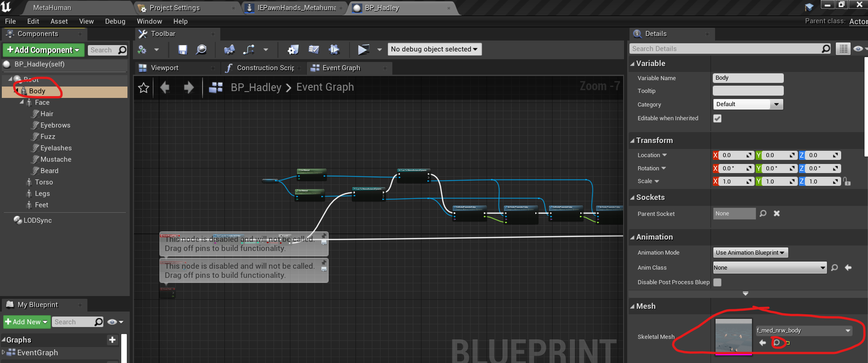Toggle Details view options eye icon

pyautogui.click(x=859, y=49)
